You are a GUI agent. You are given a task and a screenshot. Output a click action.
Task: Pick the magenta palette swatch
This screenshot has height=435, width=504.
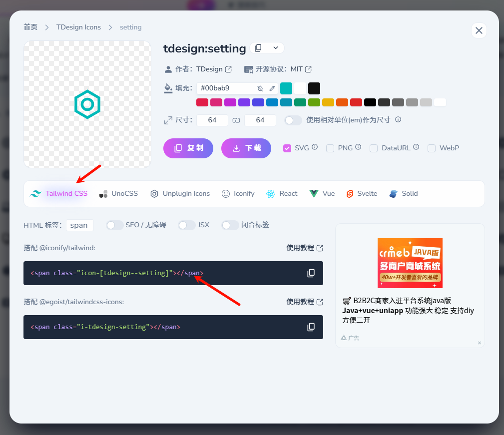(230, 102)
